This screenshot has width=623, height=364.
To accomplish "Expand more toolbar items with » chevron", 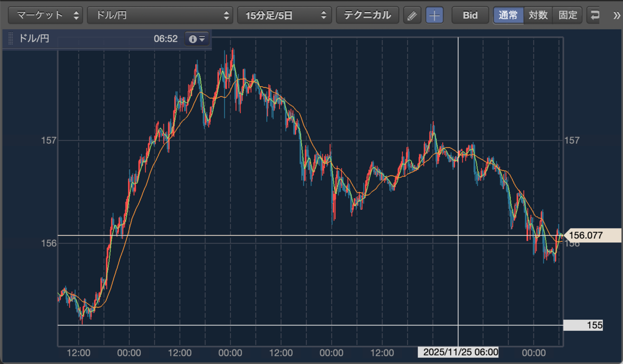I will pos(616,15).
